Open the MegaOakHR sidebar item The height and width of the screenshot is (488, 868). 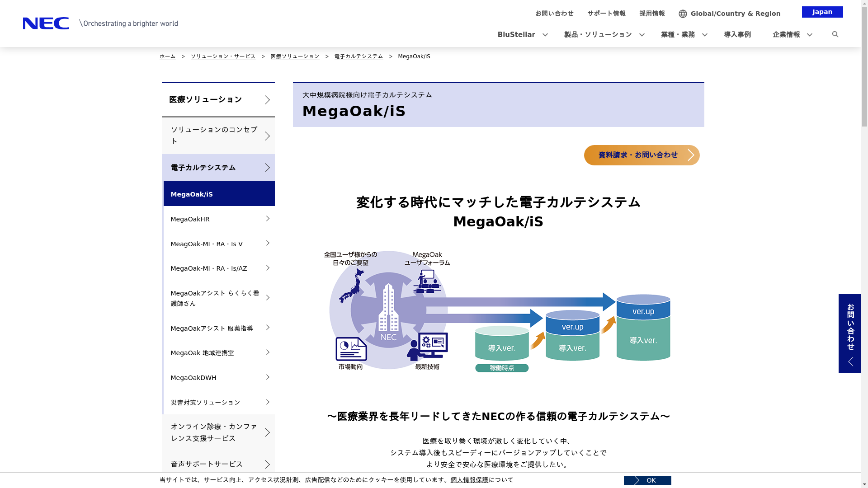[x=219, y=219]
